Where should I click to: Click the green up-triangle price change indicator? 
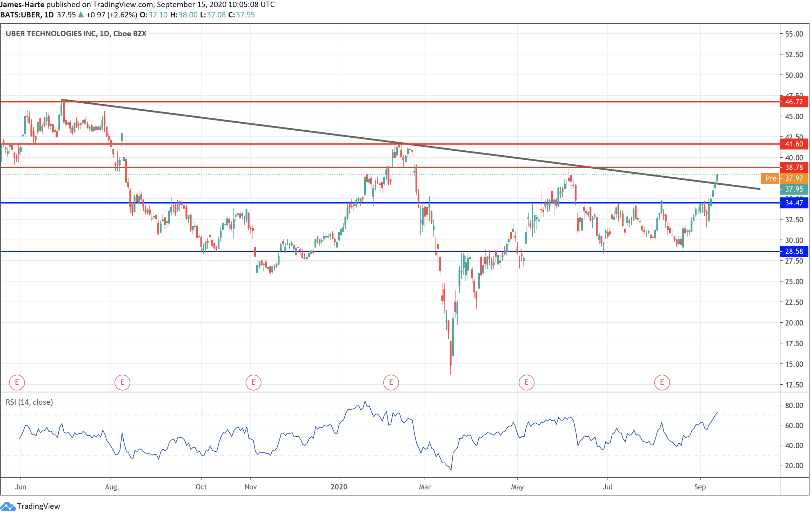(x=81, y=15)
